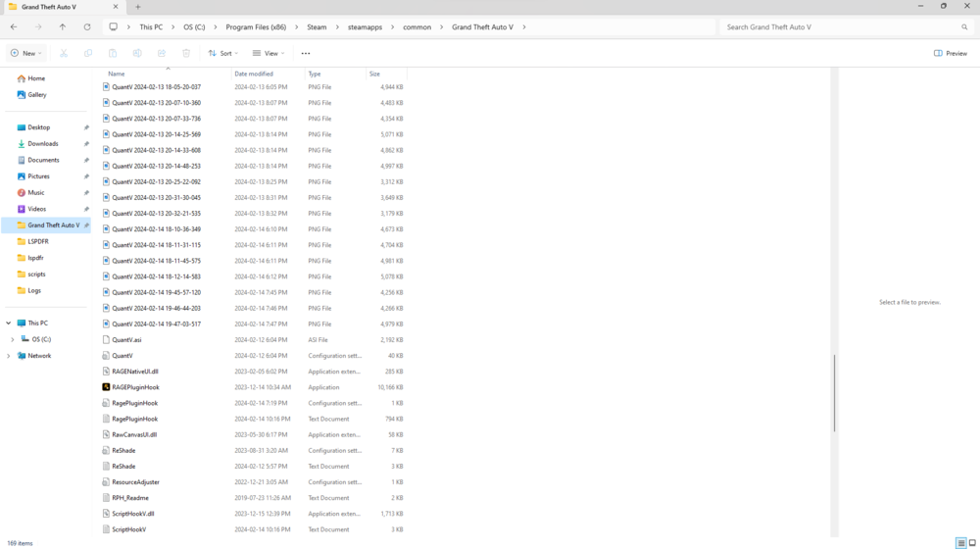Open the Documents quick access folder
This screenshot has height=549, width=980.
tap(38, 160)
